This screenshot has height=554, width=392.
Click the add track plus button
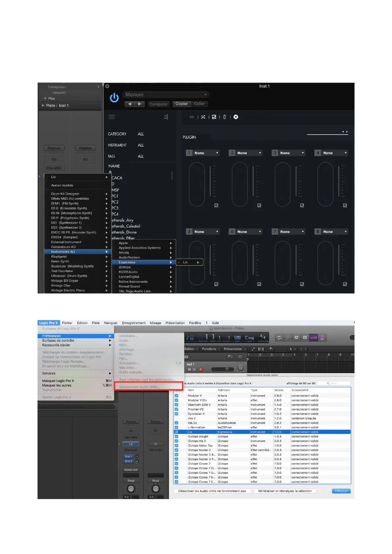click(x=186, y=357)
